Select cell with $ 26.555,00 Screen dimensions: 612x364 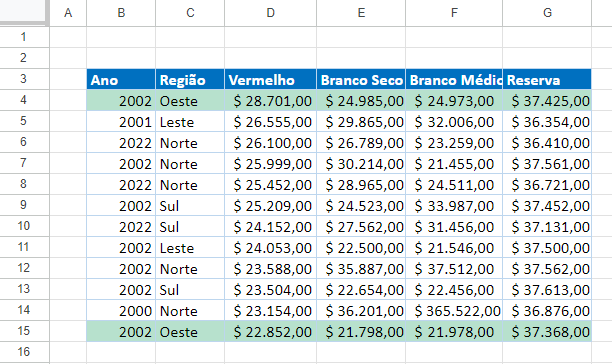[x=270, y=122]
